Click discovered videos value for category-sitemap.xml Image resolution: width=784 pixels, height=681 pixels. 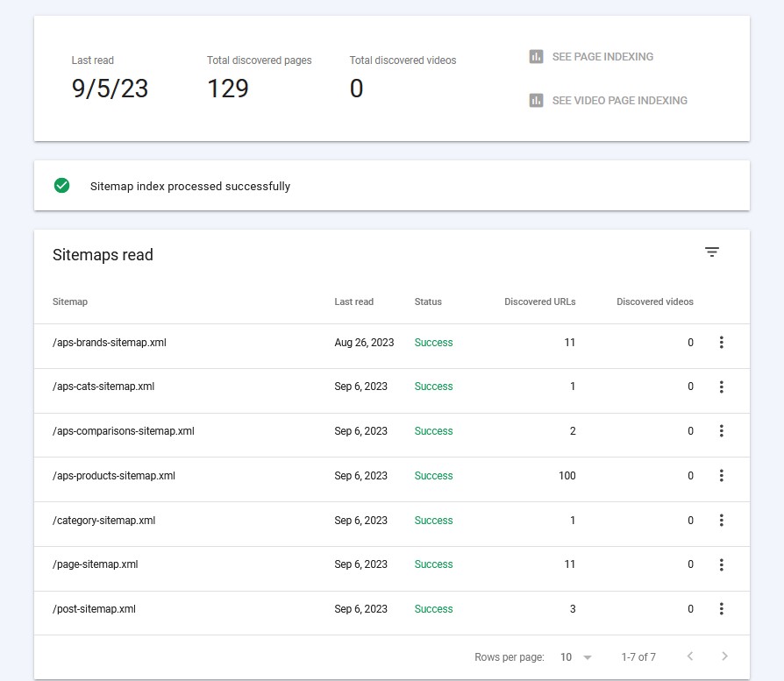[690, 521]
